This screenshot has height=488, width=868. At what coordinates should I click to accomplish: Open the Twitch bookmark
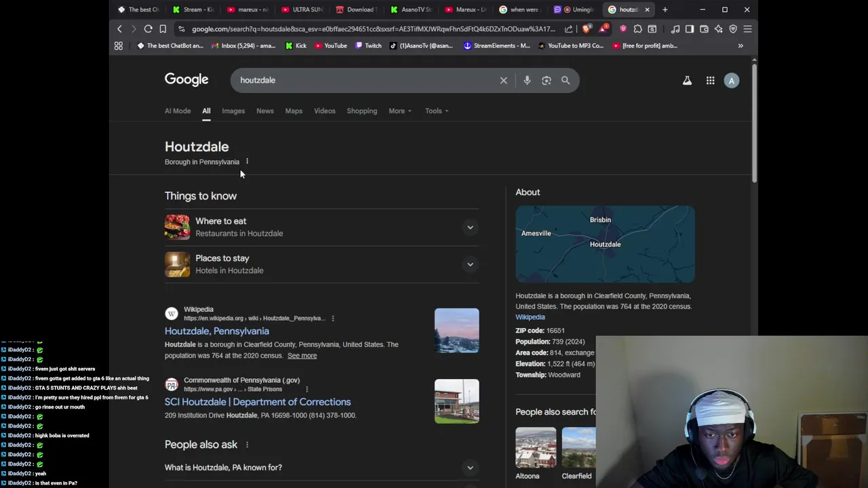(x=368, y=46)
